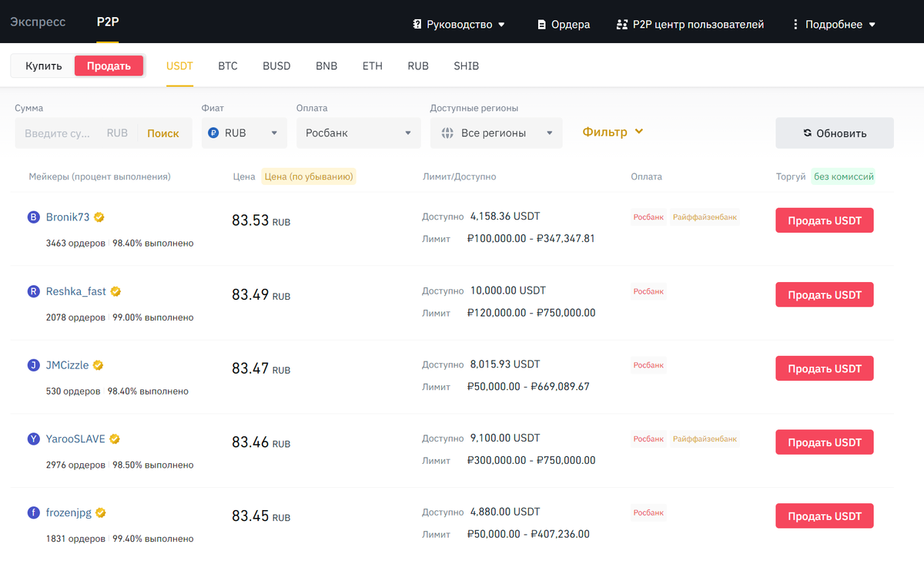Open frozenjpg maker profile
Screen dimensions: 924x561
coord(69,513)
